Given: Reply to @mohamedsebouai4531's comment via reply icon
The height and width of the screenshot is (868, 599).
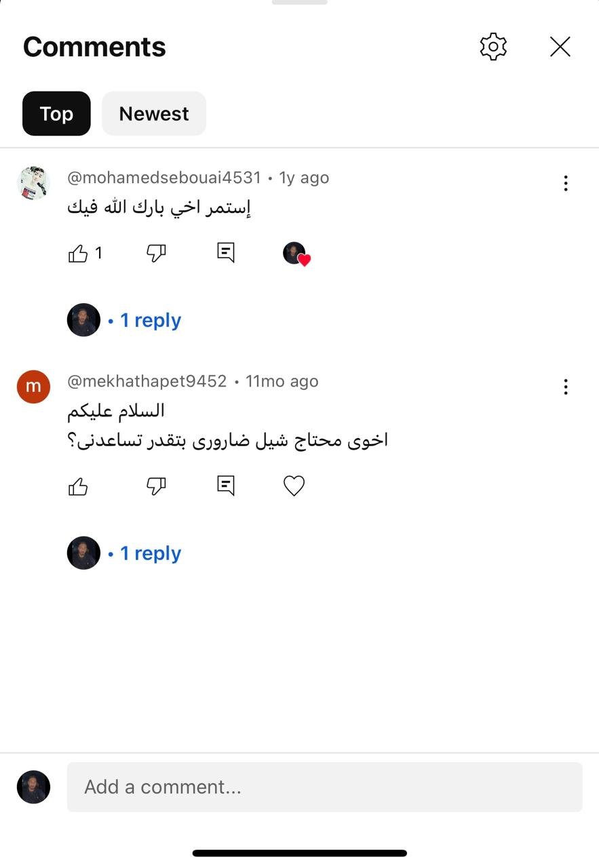Looking at the screenshot, I should [x=226, y=253].
